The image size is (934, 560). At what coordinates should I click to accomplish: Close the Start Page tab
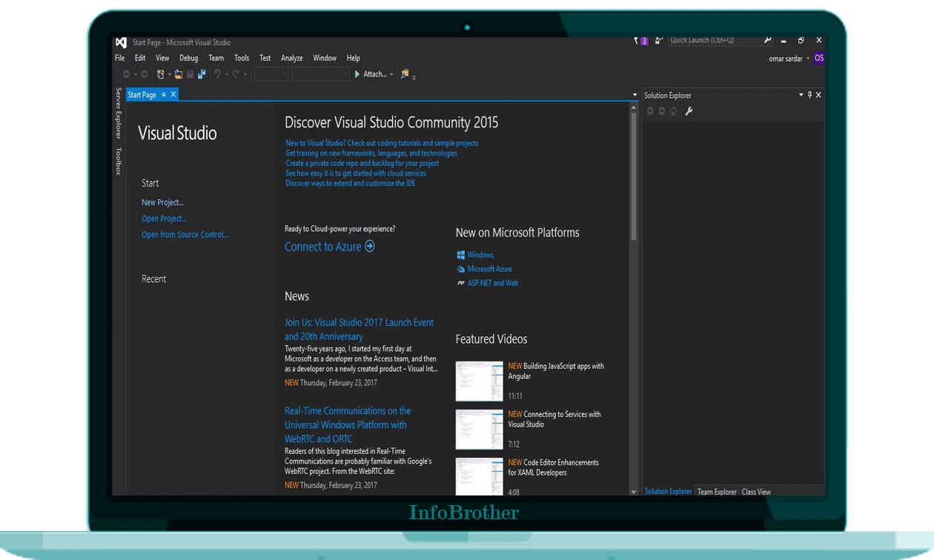coord(173,94)
